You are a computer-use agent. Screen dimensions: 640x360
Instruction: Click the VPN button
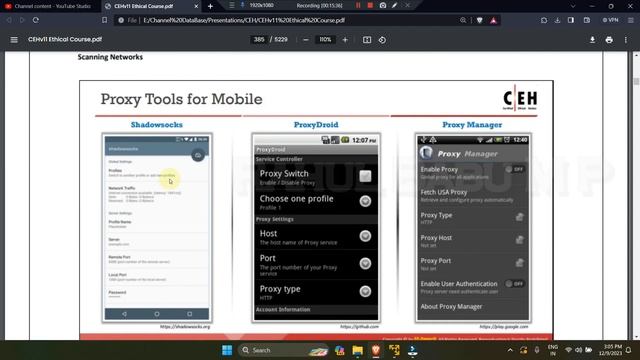tap(611, 20)
